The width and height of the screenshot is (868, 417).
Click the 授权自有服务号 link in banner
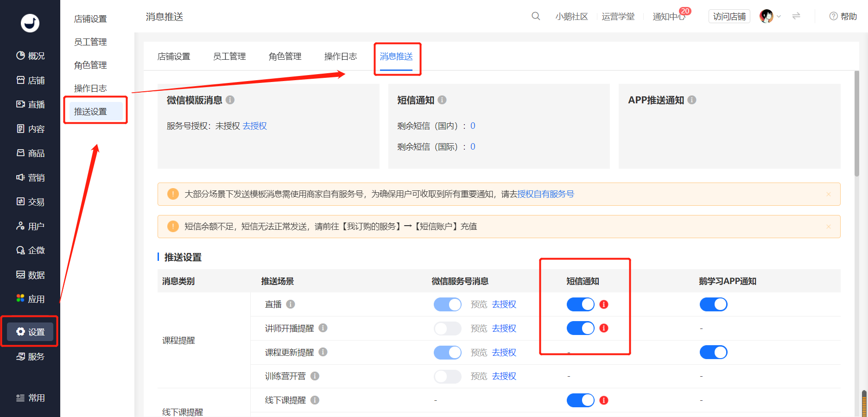(545, 194)
